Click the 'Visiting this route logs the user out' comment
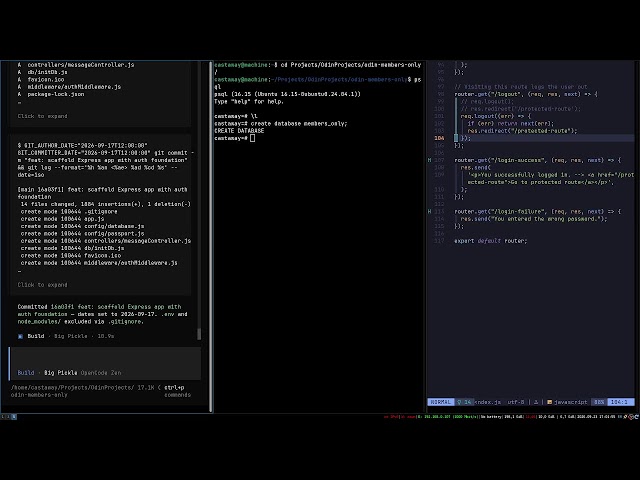This screenshot has height=480, width=640. 521,87
